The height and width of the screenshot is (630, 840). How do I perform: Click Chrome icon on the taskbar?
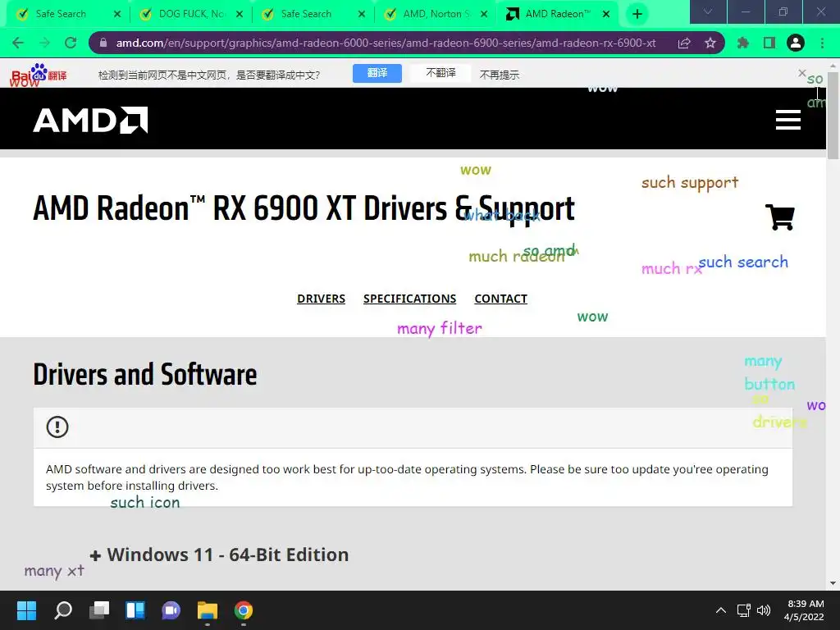243,610
